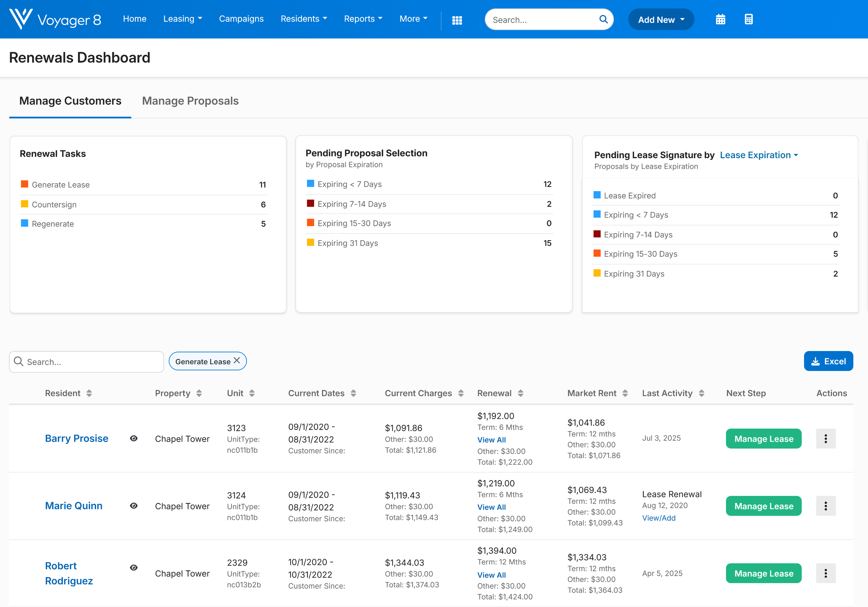Open Marie Quinn resident link

(74, 506)
